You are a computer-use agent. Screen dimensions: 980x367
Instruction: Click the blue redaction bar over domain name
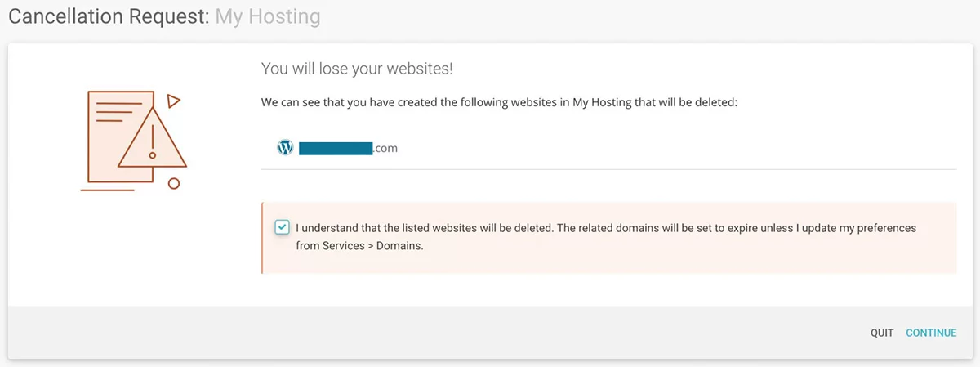[x=336, y=148]
